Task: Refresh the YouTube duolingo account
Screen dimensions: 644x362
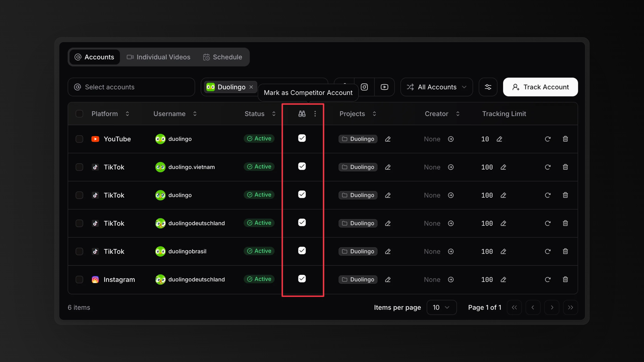Action: pyautogui.click(x=547, y=139)
